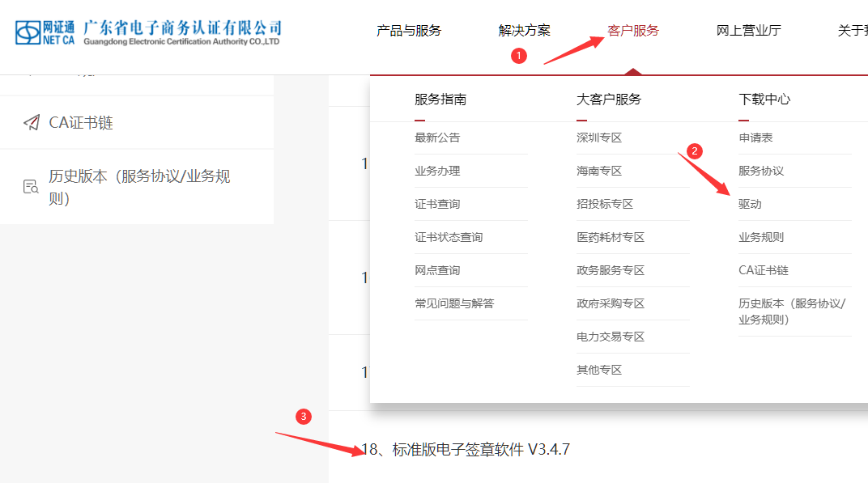Click the CA证书链 paper plane icon
The image size is (868, 483).
pyautogui.click(x=32, y=123)
